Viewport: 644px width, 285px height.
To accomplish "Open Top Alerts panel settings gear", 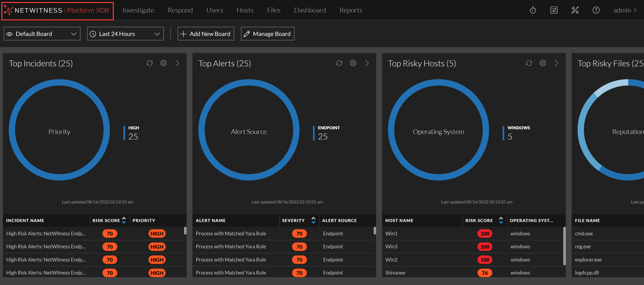I will [353, 63].
